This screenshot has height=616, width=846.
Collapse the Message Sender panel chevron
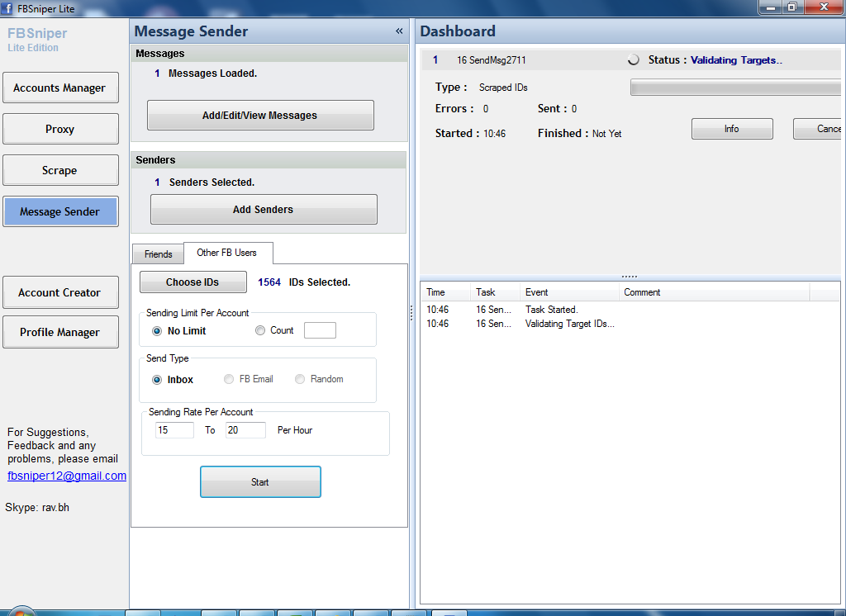coord(399,31)
